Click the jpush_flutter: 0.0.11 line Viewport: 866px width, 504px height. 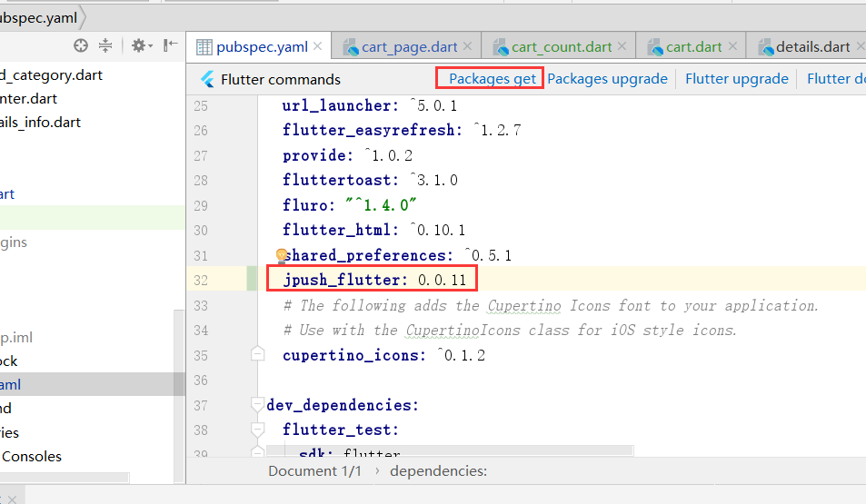pyautogui.click(x=374, y=280)
